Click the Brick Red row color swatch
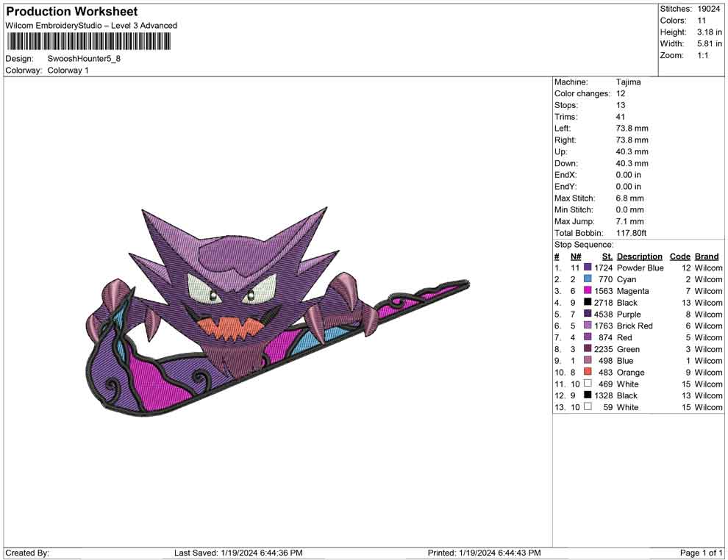 [x=588, y=326]
